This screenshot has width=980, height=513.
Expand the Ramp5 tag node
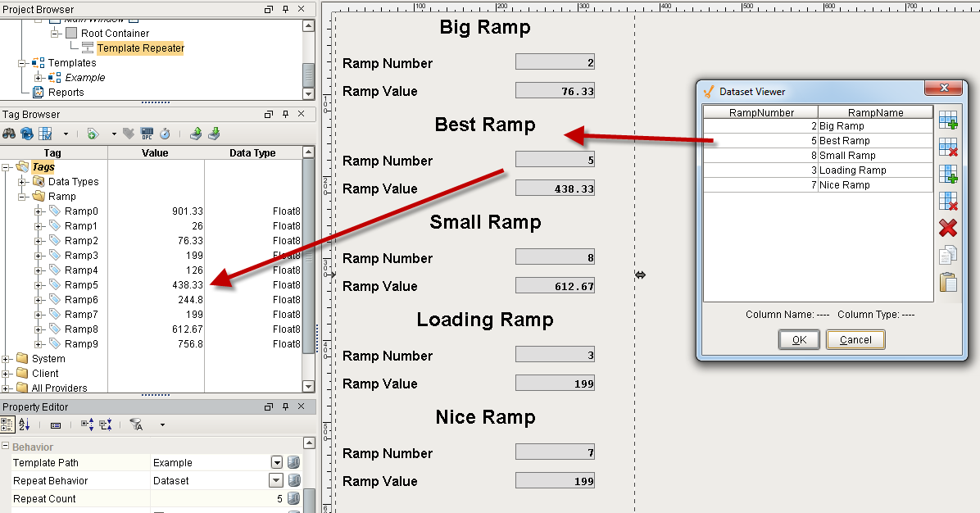(x=39, y=285)
